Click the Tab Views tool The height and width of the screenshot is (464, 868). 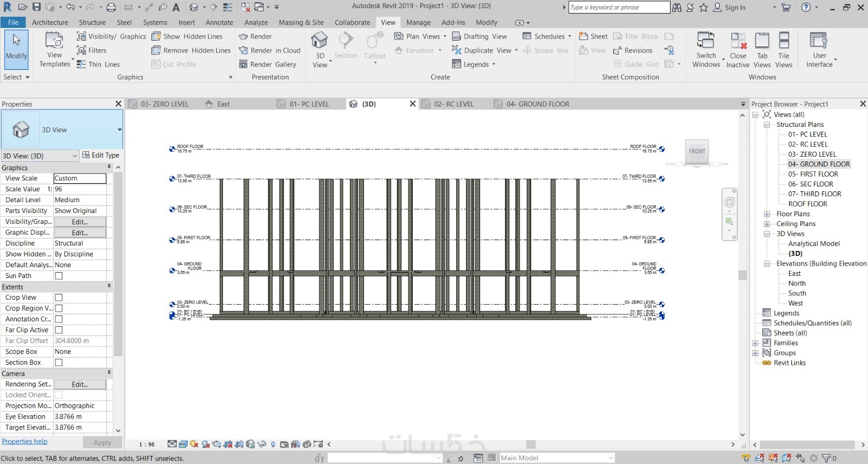[762, 49]
